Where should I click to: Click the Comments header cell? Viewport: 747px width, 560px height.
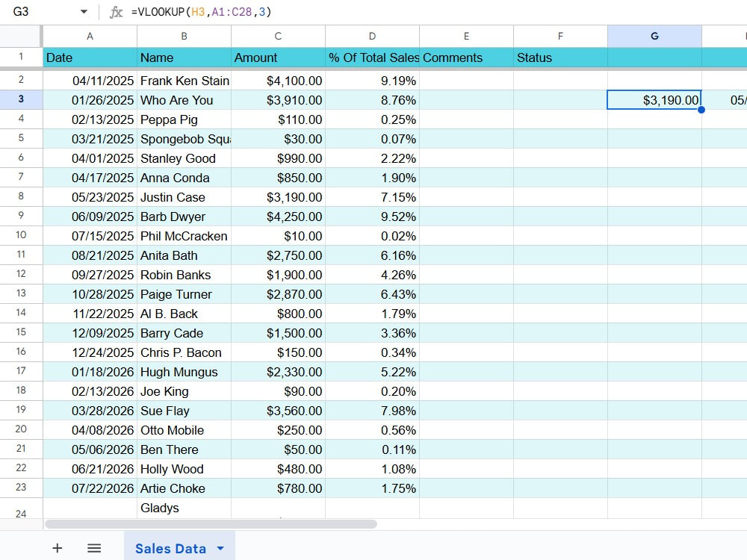click(466, 57)
